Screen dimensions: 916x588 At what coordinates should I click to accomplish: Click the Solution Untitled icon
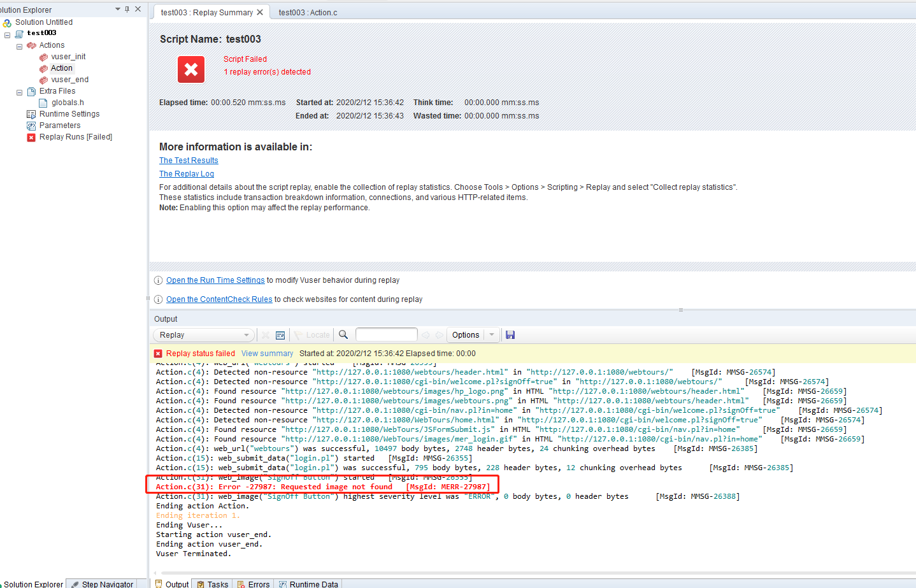7,23
